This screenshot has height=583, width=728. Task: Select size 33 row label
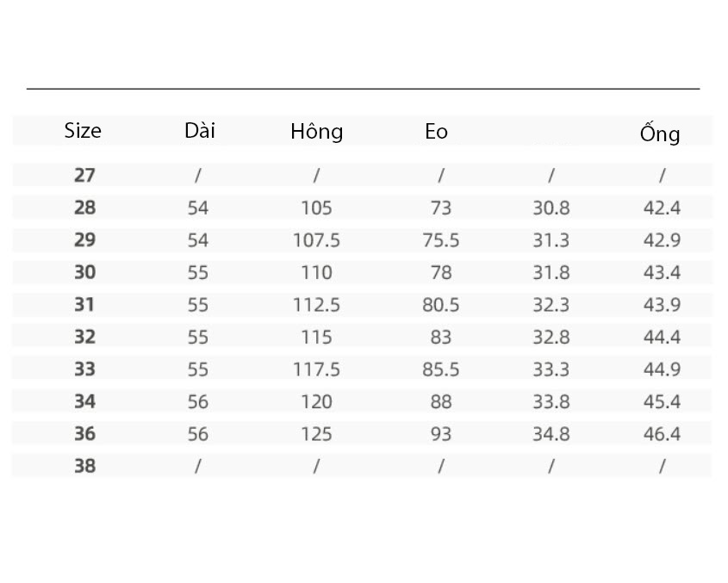pos(85,369)
